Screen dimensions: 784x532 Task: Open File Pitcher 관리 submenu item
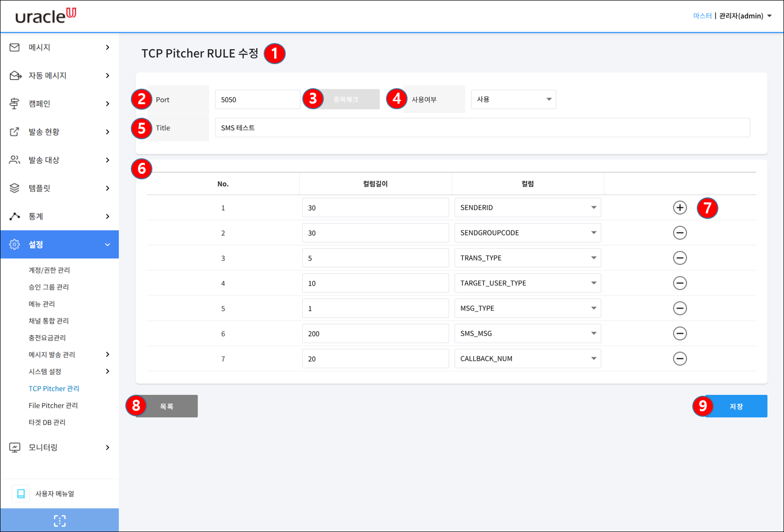pyautogui.click(x=53, y=405)
